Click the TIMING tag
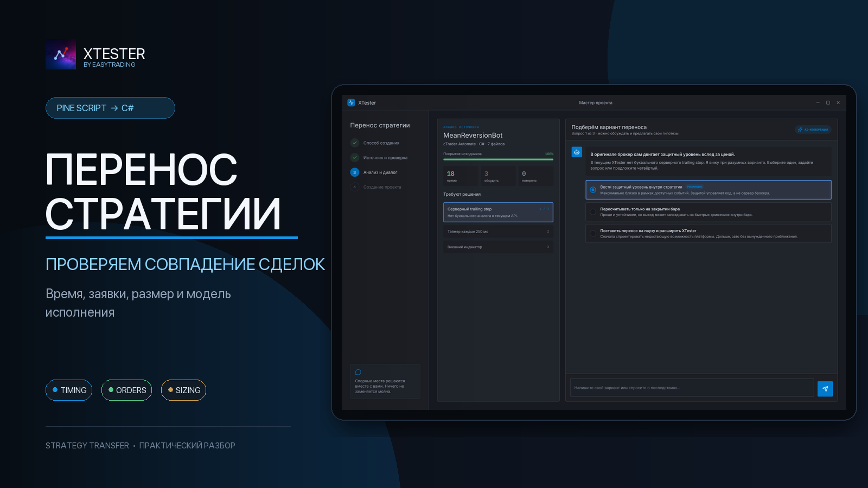Image resolution: width=868 pixels, height=488 pixels. [69, 390]
